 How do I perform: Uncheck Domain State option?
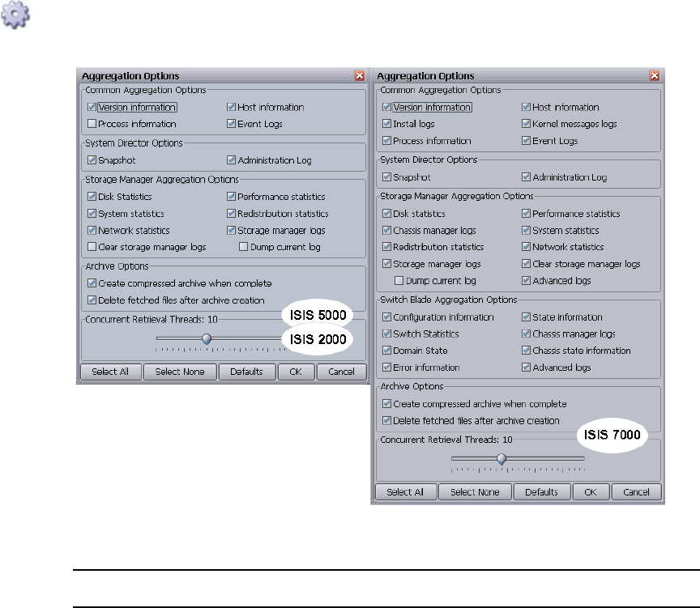point(387,351)
